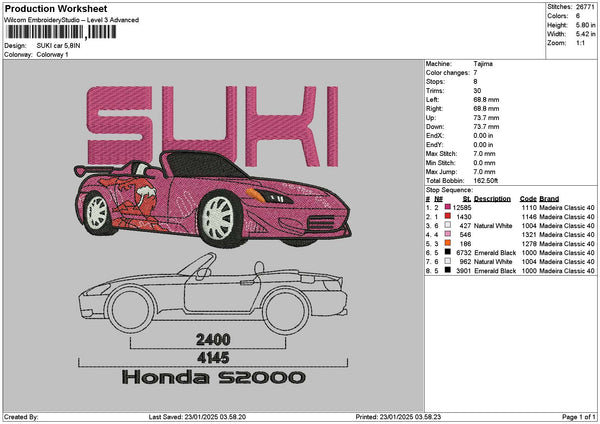
Task: Click the Stop Sequence heading
Action: coord(449,190)
